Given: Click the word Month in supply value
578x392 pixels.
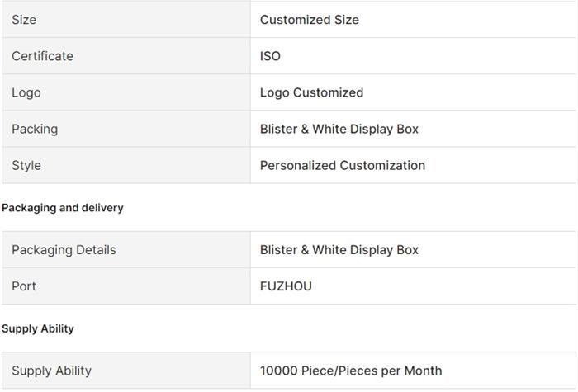Looking at the screenshot, I should 423,371.
